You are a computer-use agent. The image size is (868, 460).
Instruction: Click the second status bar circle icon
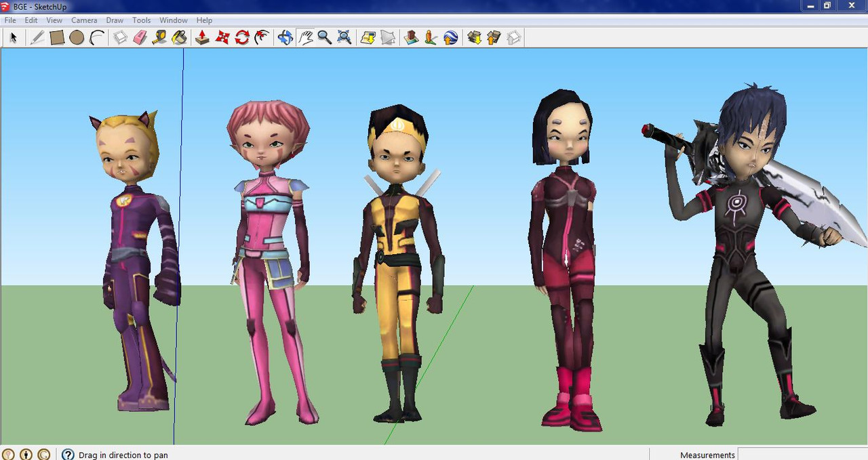pos(26,455)
